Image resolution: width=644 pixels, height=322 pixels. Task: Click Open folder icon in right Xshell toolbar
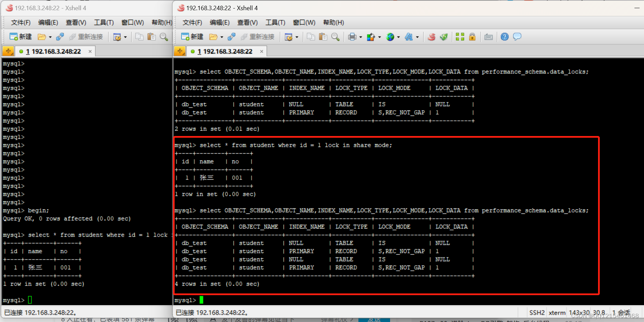coord(213,37)
